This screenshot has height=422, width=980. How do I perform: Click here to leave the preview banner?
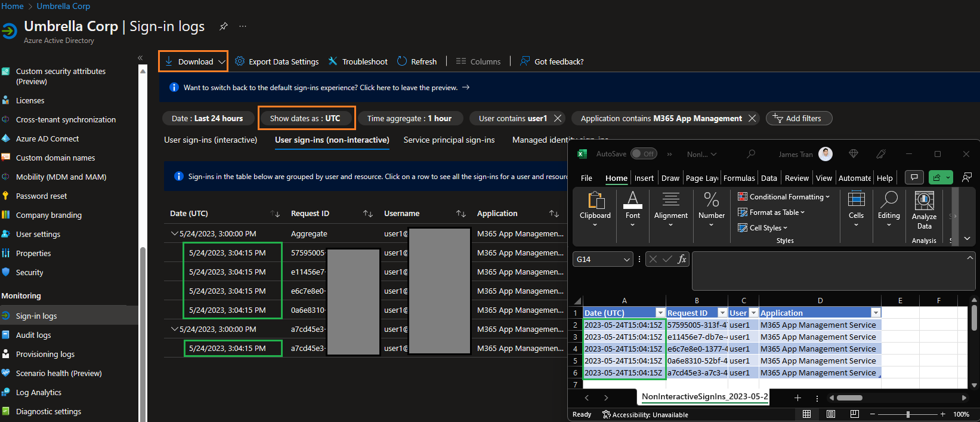pyautogui.click(x=327, y=87)
